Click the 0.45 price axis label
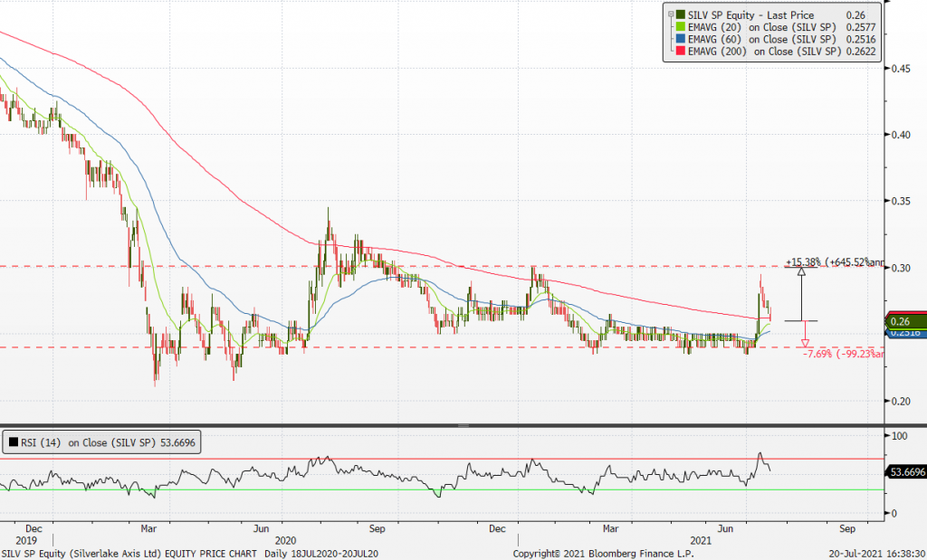 (x=901, y=69)
